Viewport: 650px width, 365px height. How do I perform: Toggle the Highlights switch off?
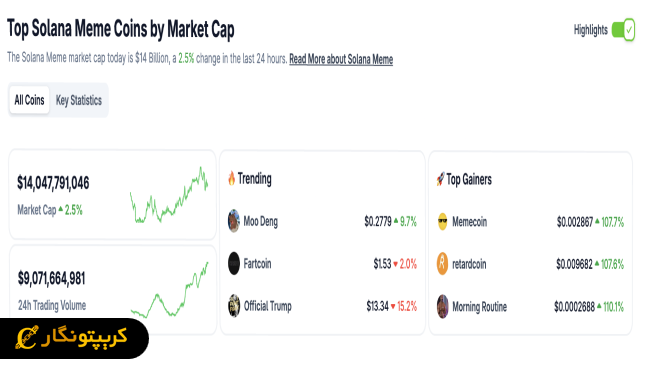coord(623,29)
